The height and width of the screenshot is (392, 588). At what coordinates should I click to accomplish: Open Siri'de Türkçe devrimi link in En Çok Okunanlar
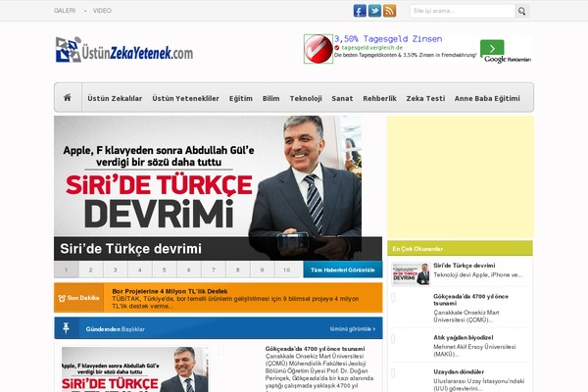[x=465, y=266]
